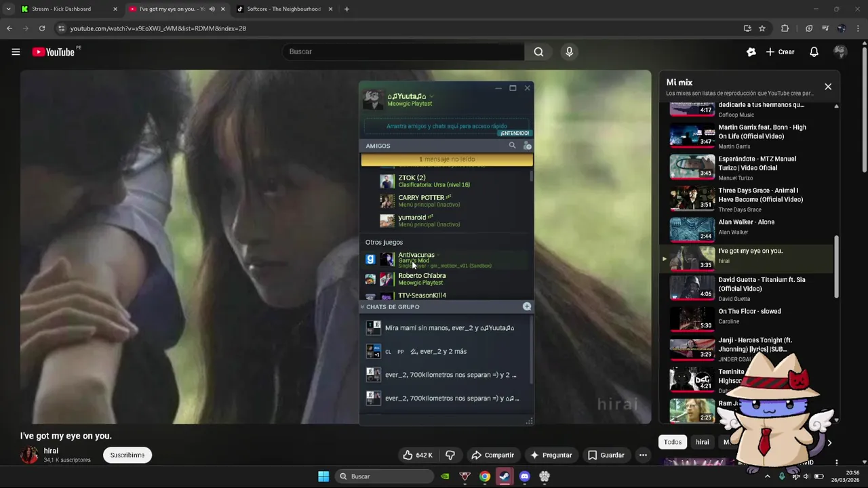View site information icon in address bar

click(61, 28)
